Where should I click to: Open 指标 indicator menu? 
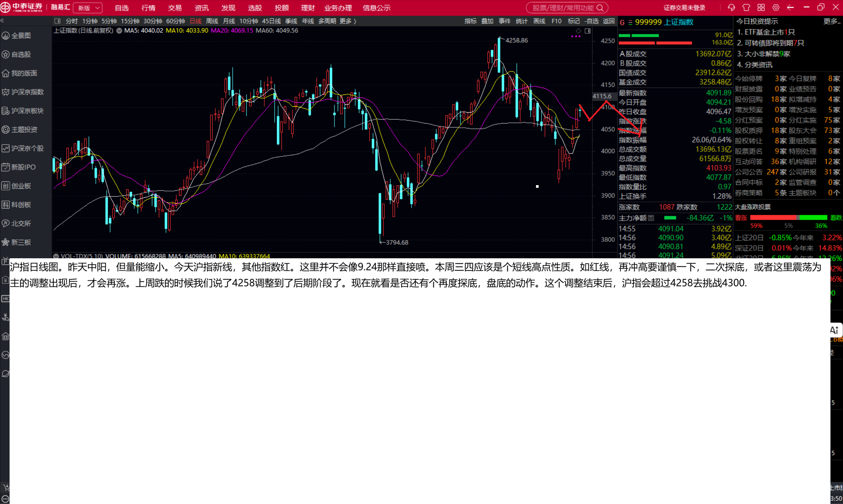point(470,21)
